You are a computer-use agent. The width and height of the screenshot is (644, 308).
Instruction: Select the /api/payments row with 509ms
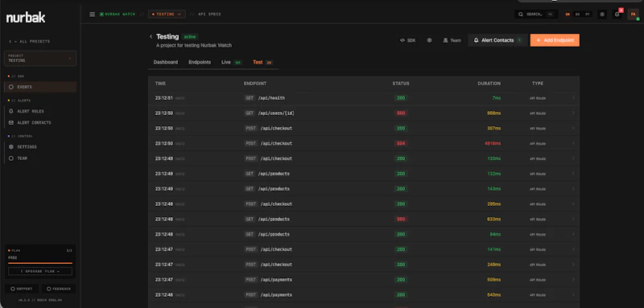click(x=364, y=280)
